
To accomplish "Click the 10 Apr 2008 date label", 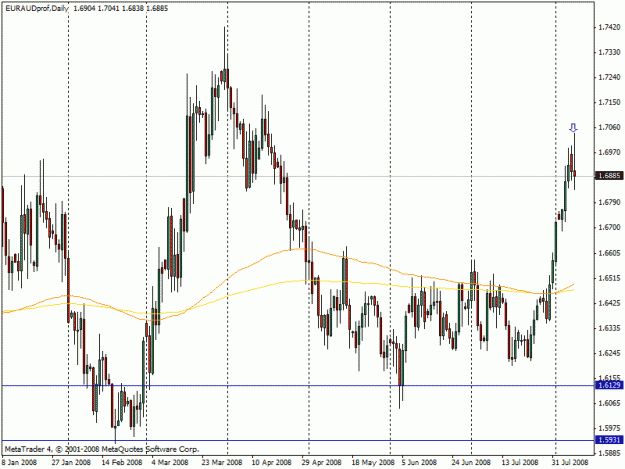I will pos(271,463).
